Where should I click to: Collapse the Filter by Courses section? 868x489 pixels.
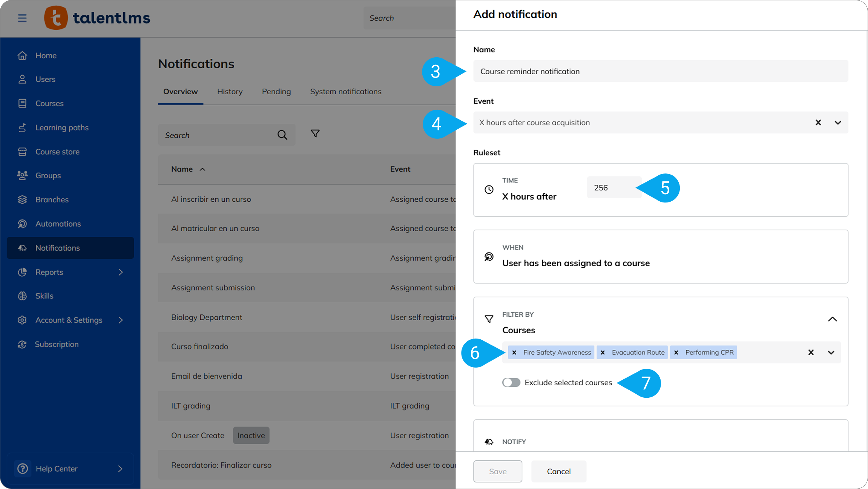tap(832, 319)
